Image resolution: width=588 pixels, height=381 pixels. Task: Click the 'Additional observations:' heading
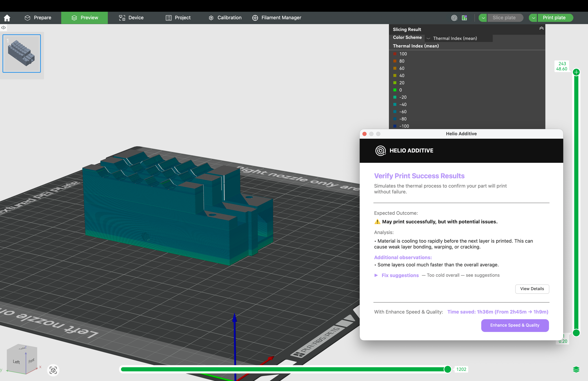click(403, 257)
